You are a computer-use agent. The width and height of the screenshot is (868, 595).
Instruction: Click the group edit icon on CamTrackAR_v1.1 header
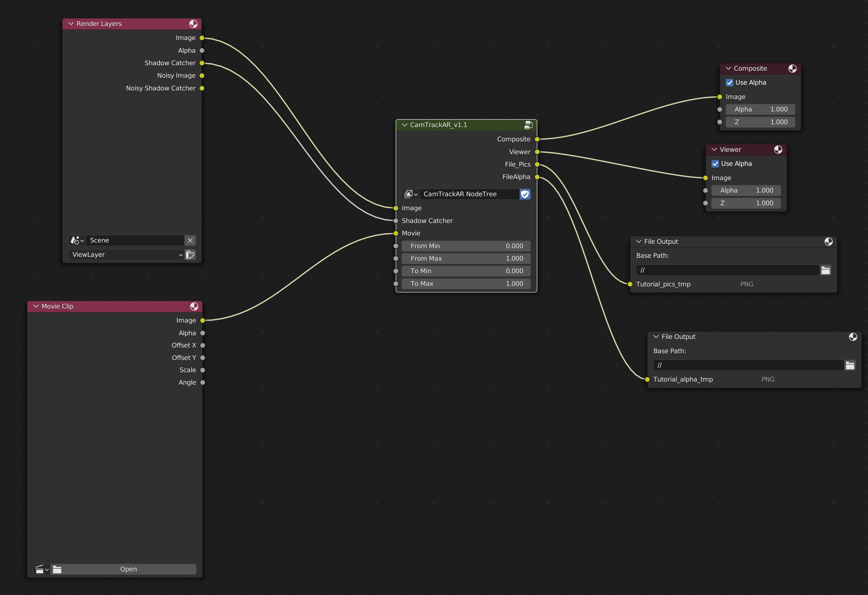click(528, 125)
